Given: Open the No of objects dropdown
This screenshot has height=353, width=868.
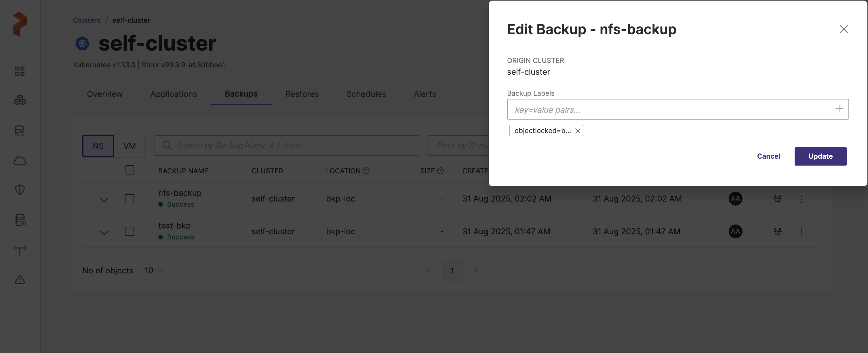Looking at the screenshot, I should point(154,270).
